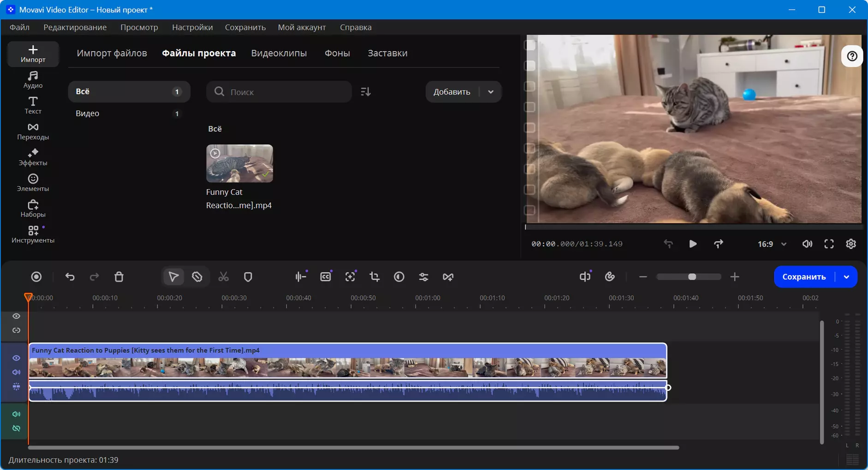Switch to the Видеоклипы tab
Screen dimensions: 868x470
(x=279, y=53)
